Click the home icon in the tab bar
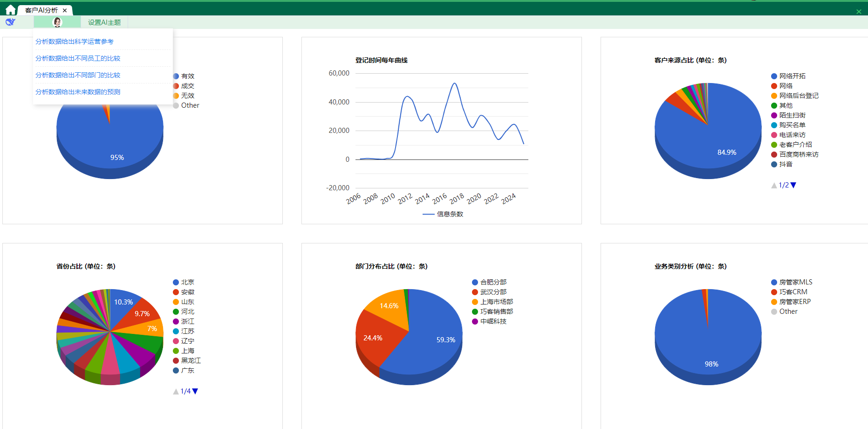The image size is (868, 429). click(x=10, y=10)
